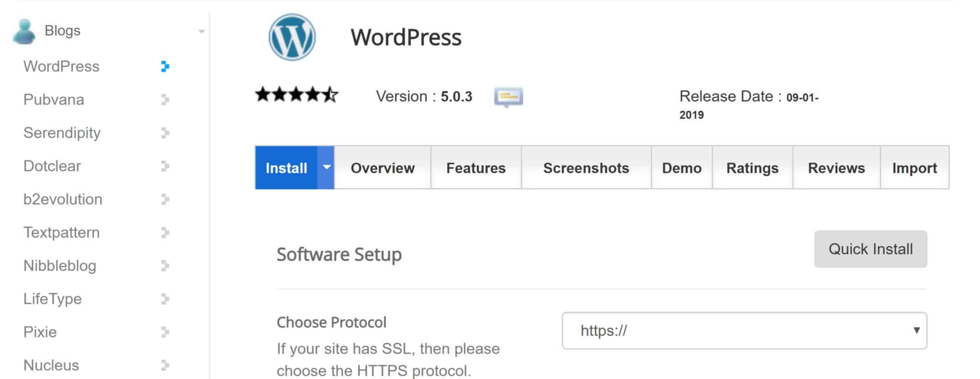Click the arrow icon next to Pixie
Viewport: 980px width, 379px height.
(x=165, y=332)
